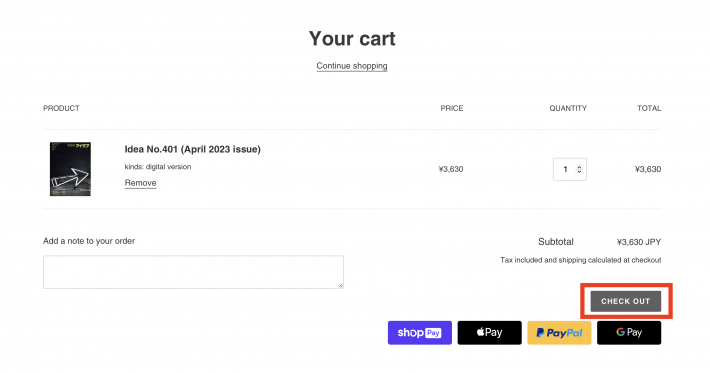Click the TOTAL column header
The height and width of the screenshot is (373, 710).
(649, 108)
